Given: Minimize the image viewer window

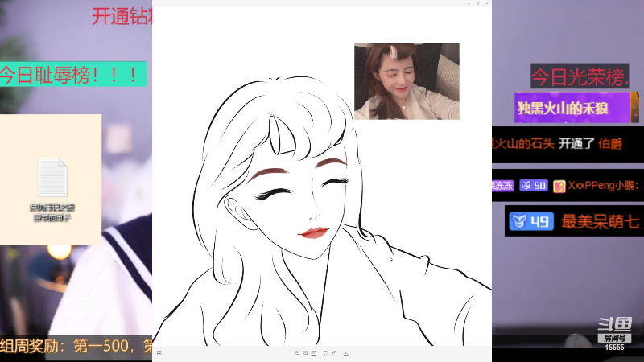Looking at the screenshot, I should click(x=469, y=3).
